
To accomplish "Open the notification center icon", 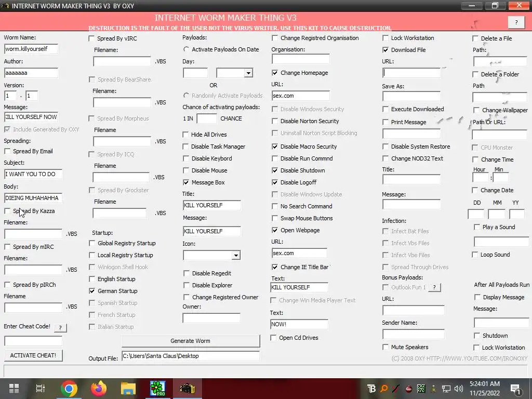I will coord(515,389).
